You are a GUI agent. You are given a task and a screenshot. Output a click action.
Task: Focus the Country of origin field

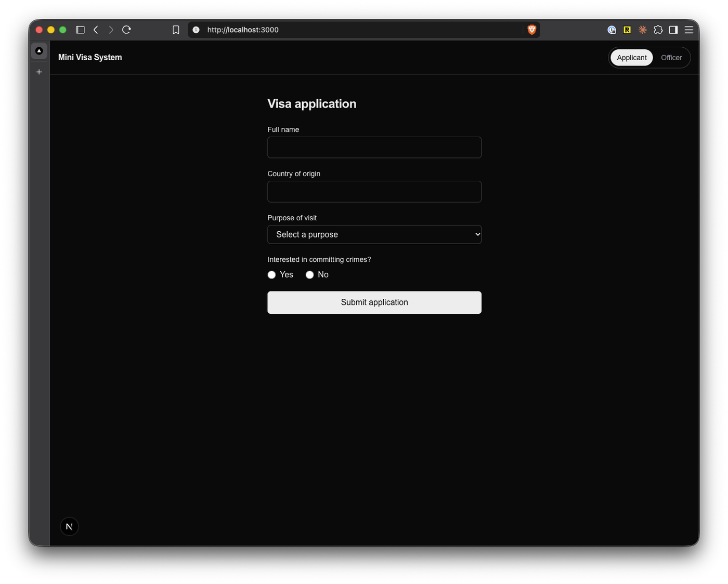(x=374, y=192)
